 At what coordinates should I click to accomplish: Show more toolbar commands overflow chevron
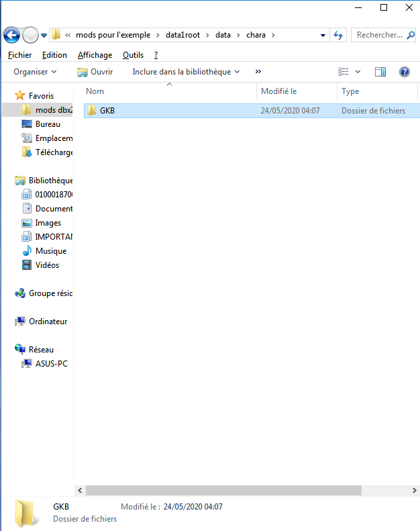258,71
